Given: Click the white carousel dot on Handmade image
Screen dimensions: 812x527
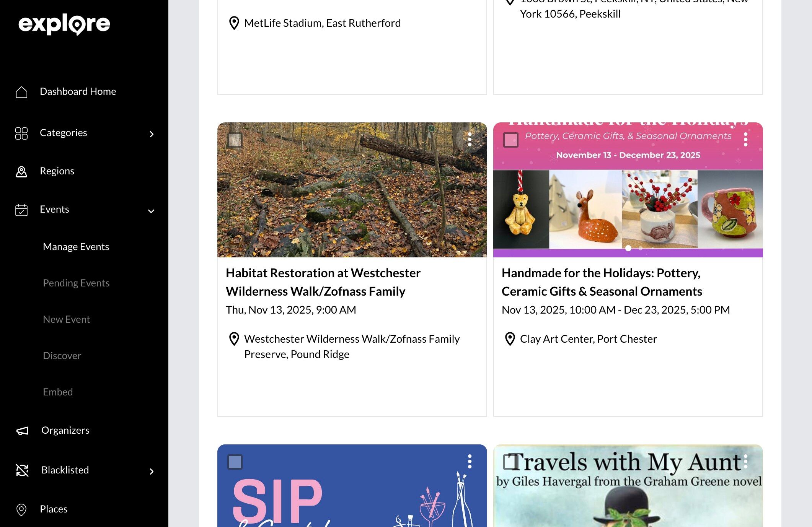Looking at the screenshot, I should 628,248.
